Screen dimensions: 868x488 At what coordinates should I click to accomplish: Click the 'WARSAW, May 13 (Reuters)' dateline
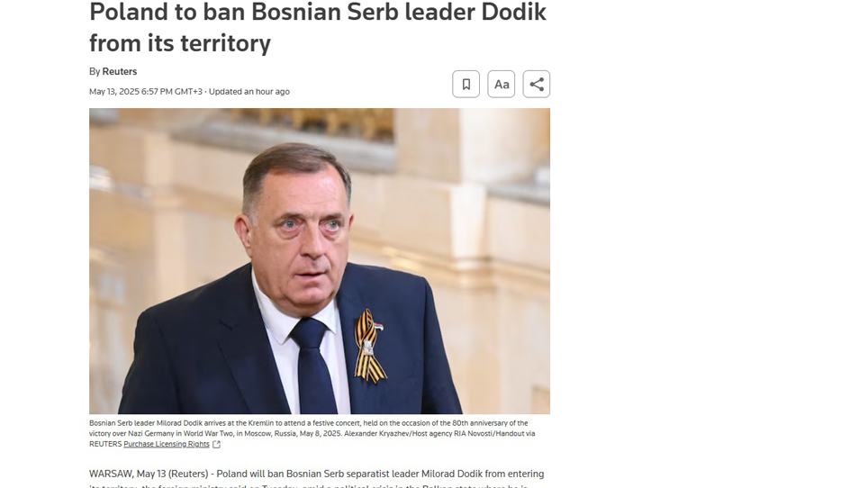pos(149,474)
